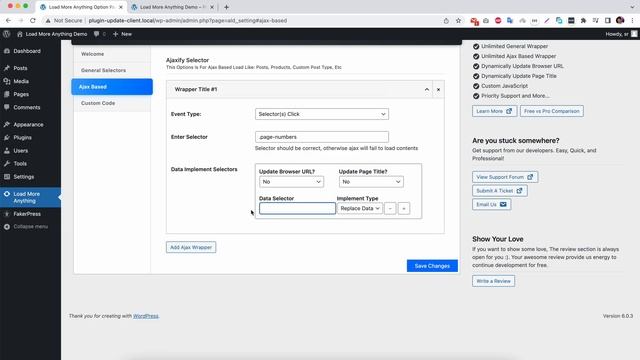Go back in the browser
The height and width of the screenshot is (360, 640).
8,20
